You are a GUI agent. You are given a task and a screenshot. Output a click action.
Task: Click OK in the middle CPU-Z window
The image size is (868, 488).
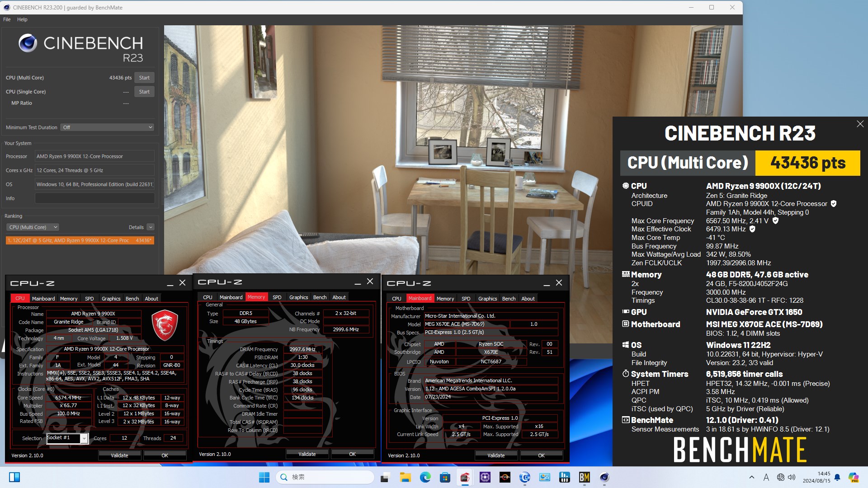[352, 454]
